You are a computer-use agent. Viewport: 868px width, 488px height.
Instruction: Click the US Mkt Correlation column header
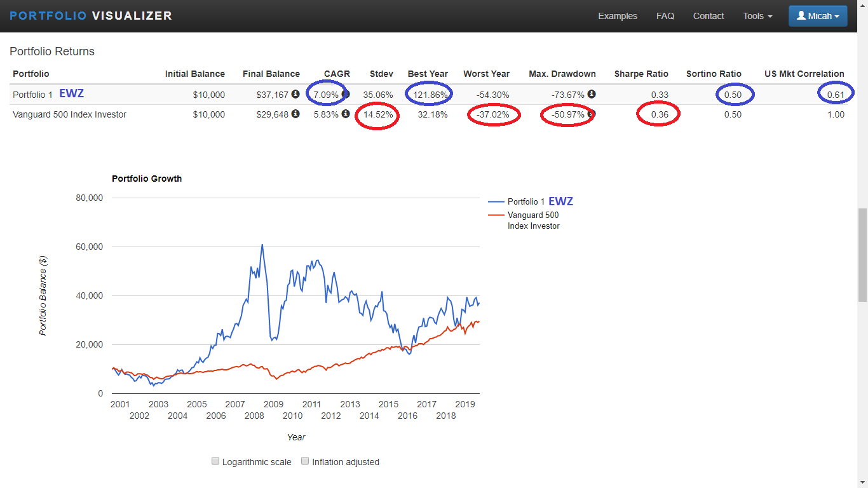click(804, 74)
